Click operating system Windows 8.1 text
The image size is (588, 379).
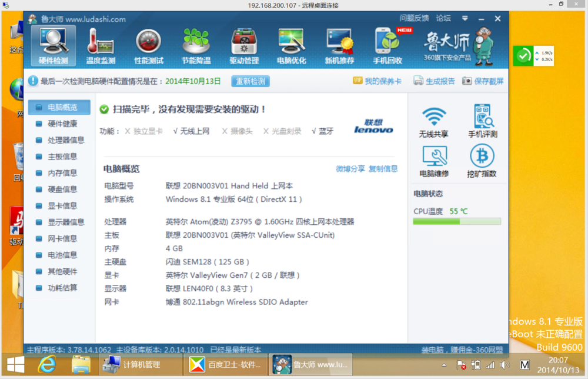233,200
